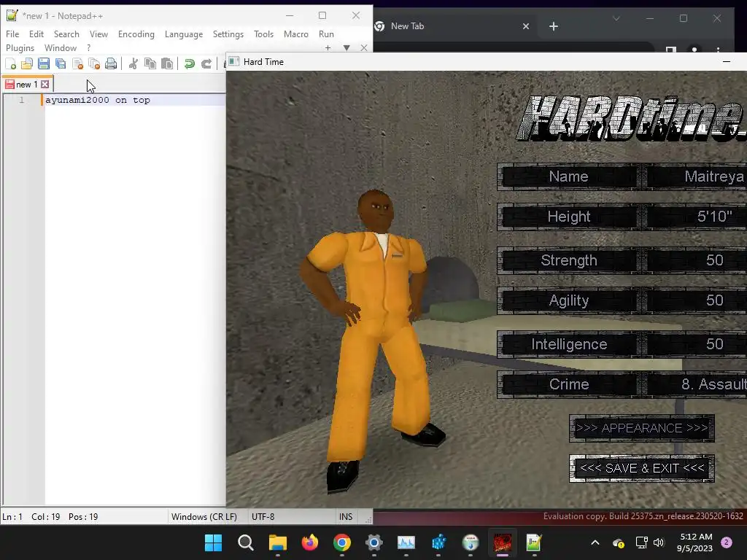Click the Strength value 50

coord(715,260)
